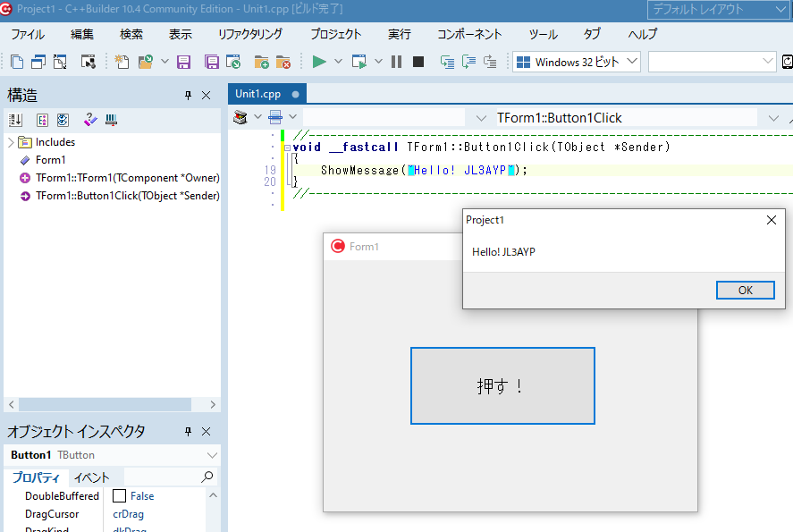The height and width of the screenshot is (532, 793).
Task: Close the Project1 message dialog
Action: tap(772, 220)
